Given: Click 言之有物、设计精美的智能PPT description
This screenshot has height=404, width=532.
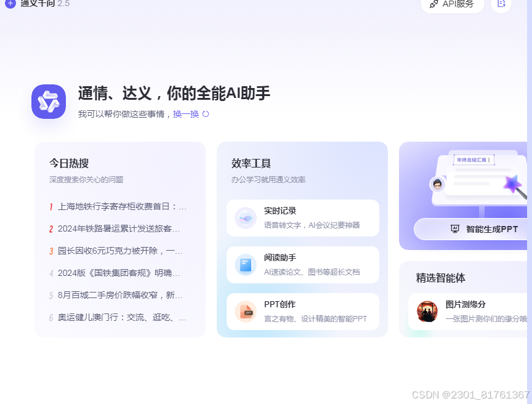Looking at the screenshot, I should tap(315, 319).
